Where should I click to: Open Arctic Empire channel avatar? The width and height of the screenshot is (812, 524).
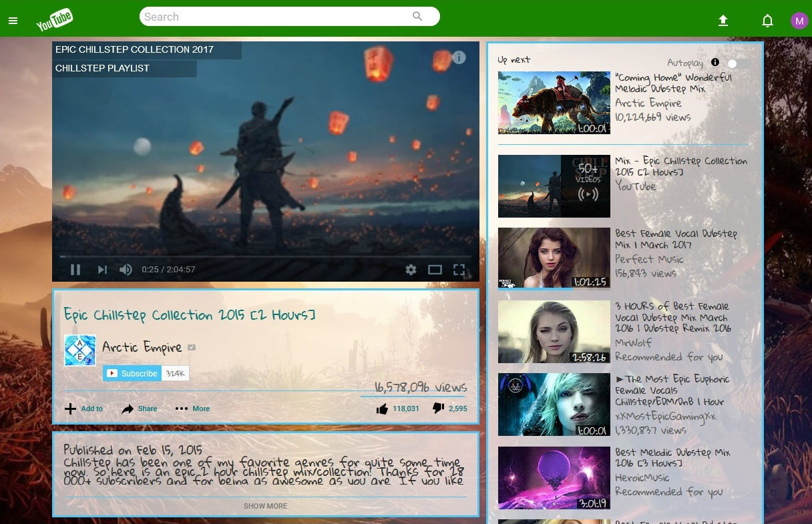[80, 350]
